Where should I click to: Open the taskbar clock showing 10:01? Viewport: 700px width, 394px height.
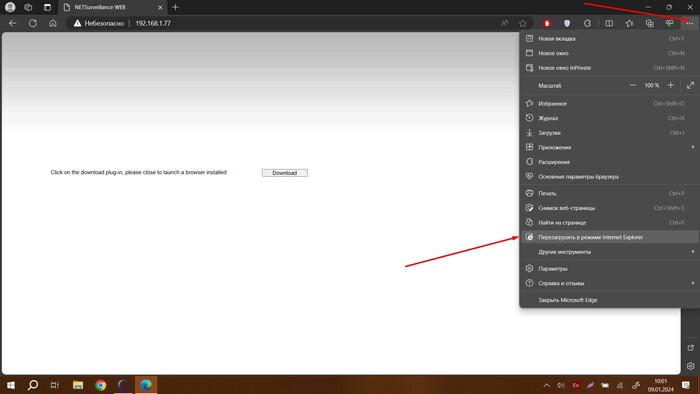pyautogui.click(x=661, y=385)
